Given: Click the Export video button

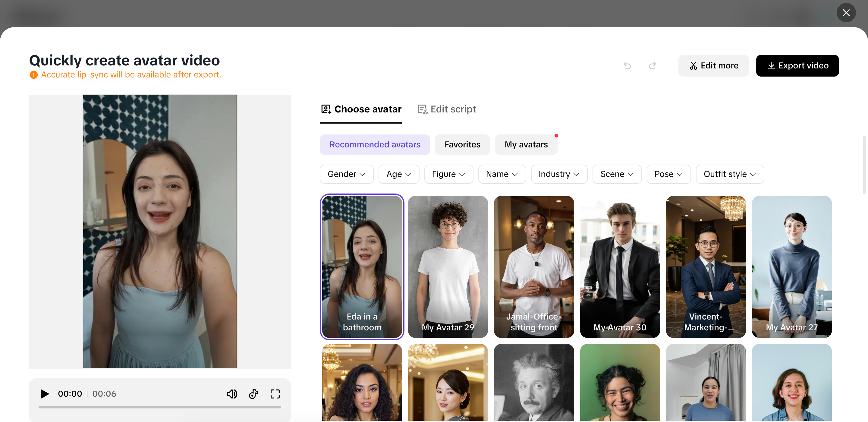Looking at the screenshot, I should [797, 66].
